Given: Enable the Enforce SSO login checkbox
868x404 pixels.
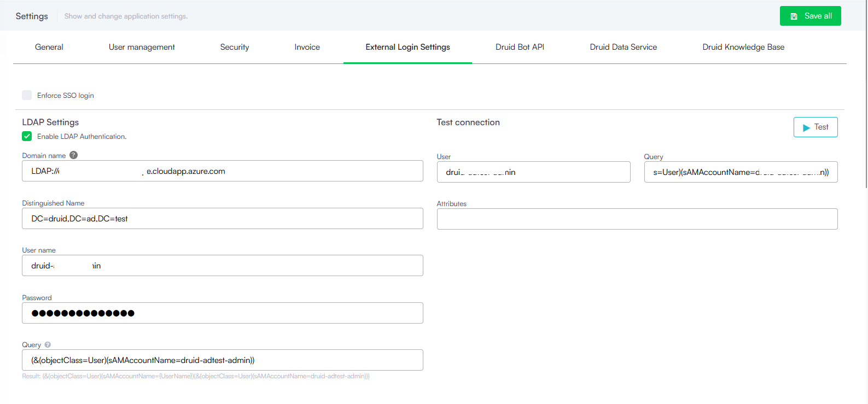Looking at the screenshot, I should coord(27,95).
